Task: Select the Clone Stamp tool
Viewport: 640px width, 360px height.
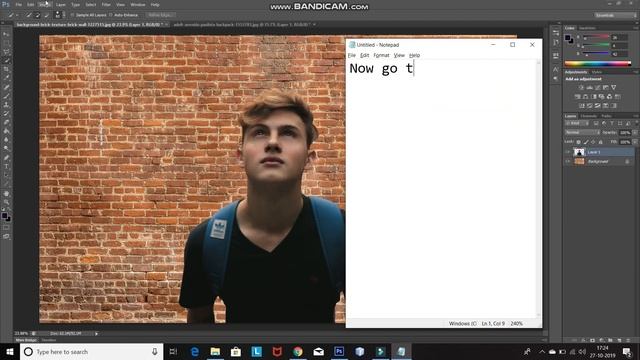Action: pyautogui.click(x=6, y=105)
